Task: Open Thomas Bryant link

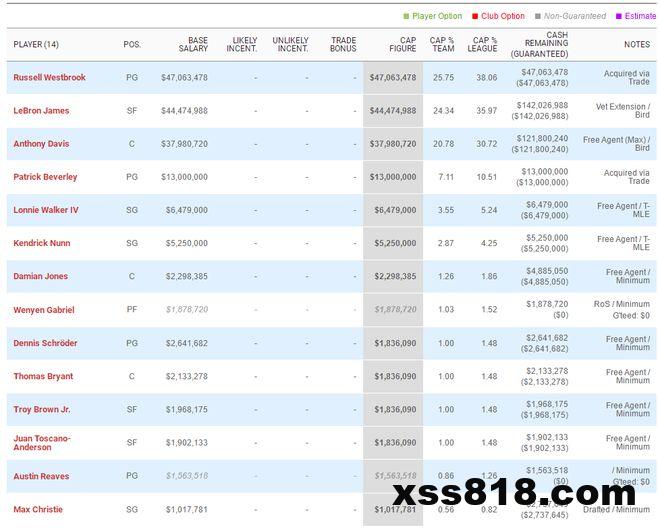Action: [x=43, y=376]
